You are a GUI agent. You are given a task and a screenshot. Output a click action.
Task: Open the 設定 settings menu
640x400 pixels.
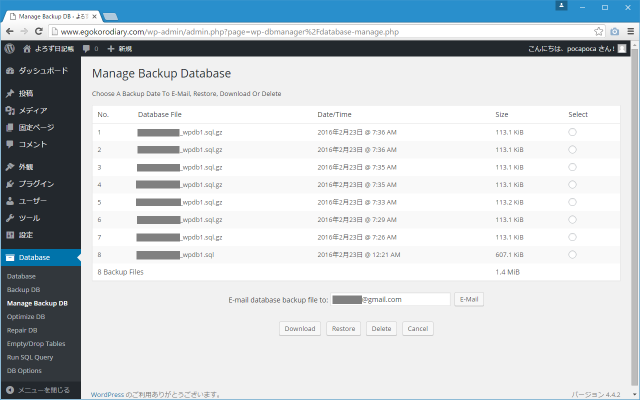(x=26, y=234)
